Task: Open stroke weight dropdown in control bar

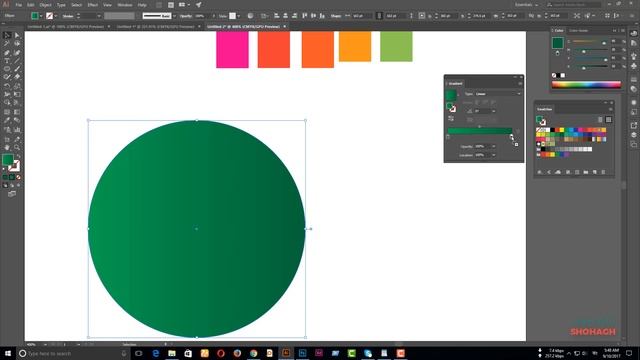Action: (x=99, y=16)
